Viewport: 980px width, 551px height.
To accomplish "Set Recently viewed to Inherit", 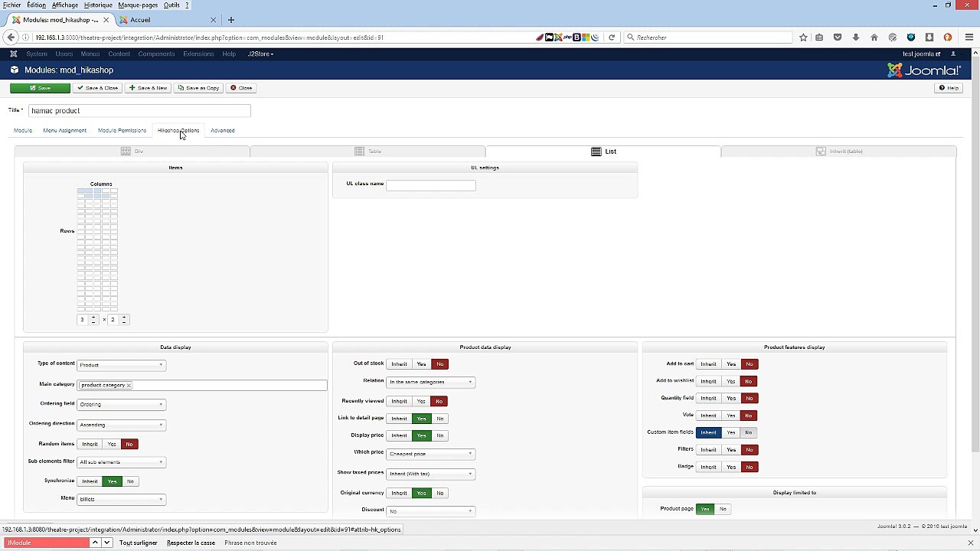I will [x=399, y=401].
